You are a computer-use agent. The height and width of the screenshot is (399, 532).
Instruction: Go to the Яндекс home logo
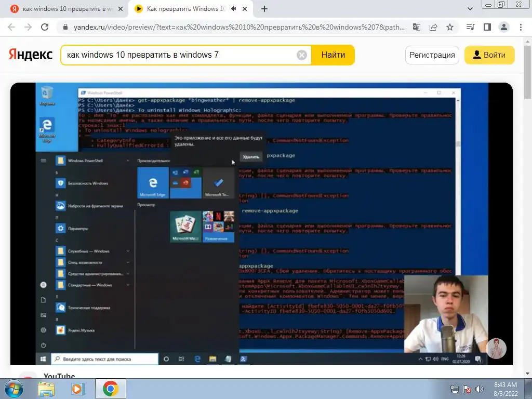[x=31, y=55]
